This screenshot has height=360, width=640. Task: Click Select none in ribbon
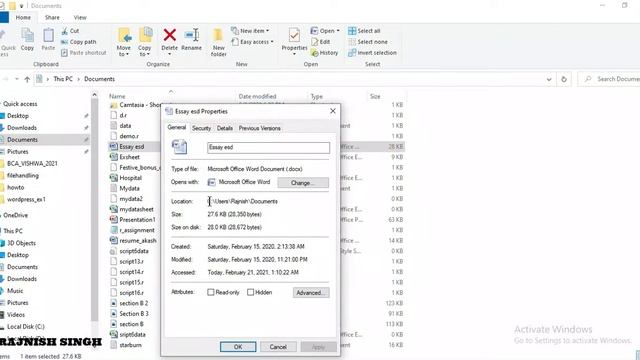tap(368, 42)
